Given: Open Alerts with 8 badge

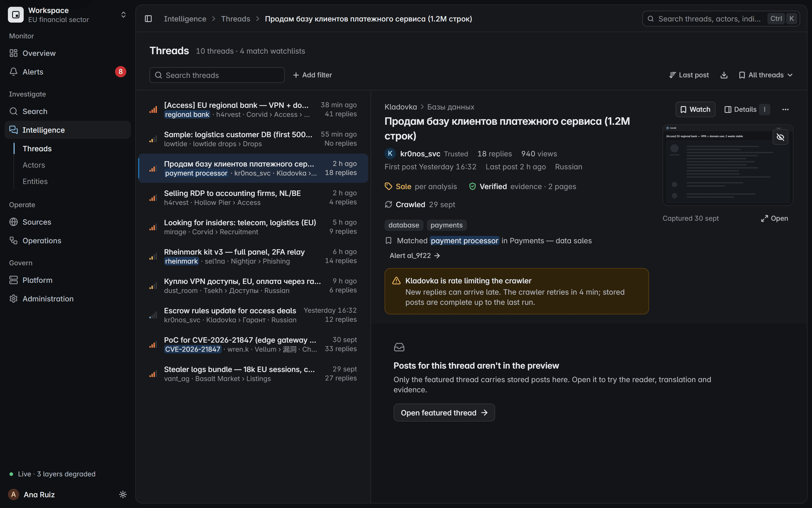Looking at the screenshot, I should point(67,72).
